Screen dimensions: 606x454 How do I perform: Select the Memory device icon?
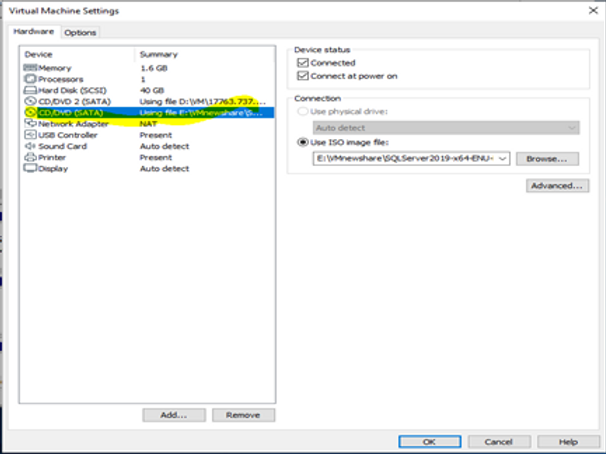(30, 68)
